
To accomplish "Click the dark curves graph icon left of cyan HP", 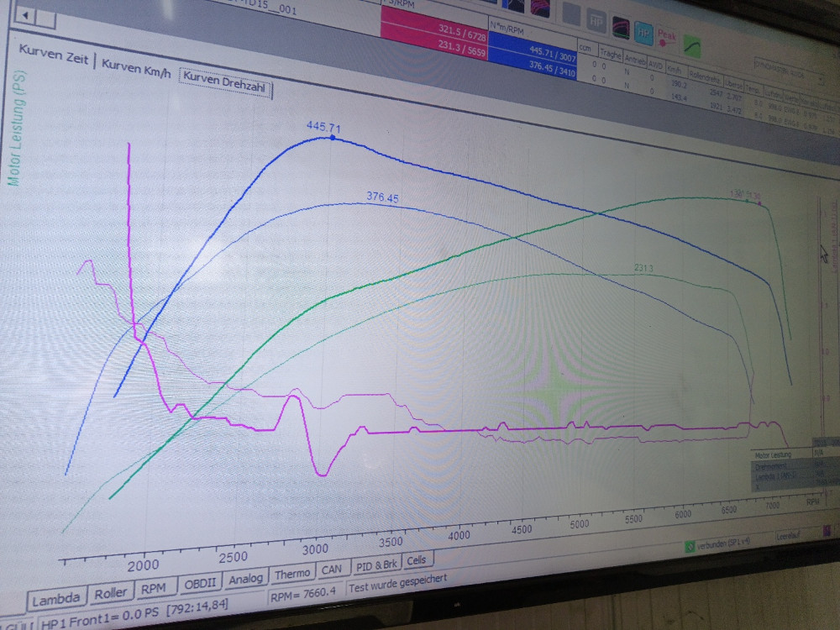I will [x=621, y=25].
